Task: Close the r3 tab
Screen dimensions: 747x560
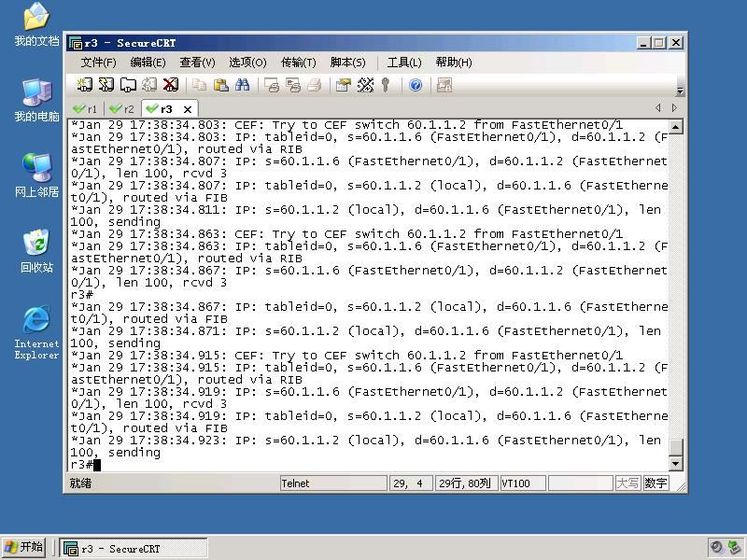Action: pyautogui.click(x=188, y=109)
